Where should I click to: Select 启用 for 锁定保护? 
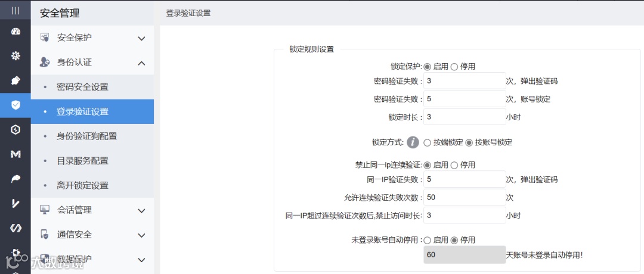tap(427, 67)
